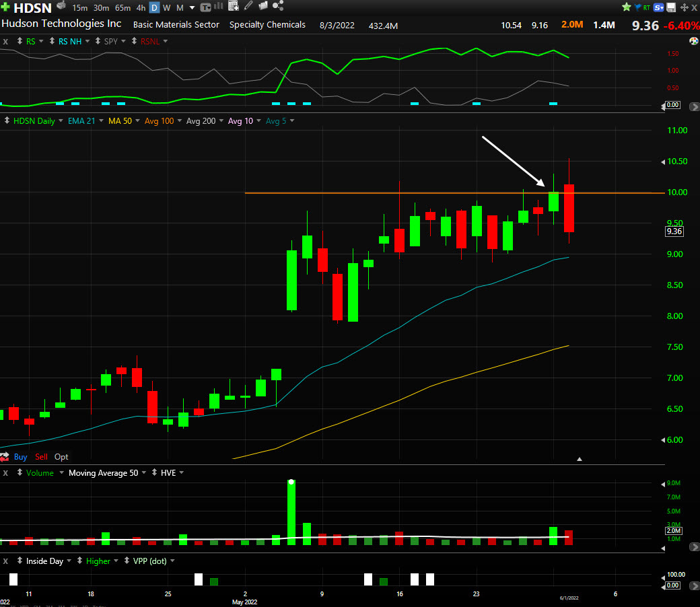Open the RS indicator dropdown arrow

click(x=41, y=41)
